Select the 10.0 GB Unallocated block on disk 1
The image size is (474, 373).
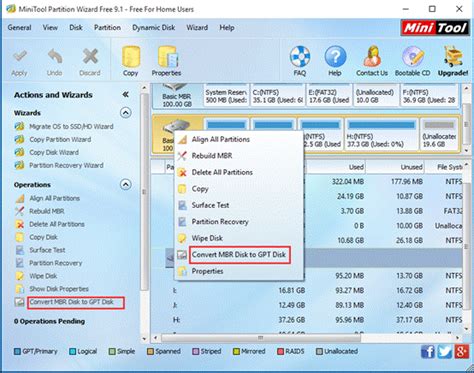376,96
